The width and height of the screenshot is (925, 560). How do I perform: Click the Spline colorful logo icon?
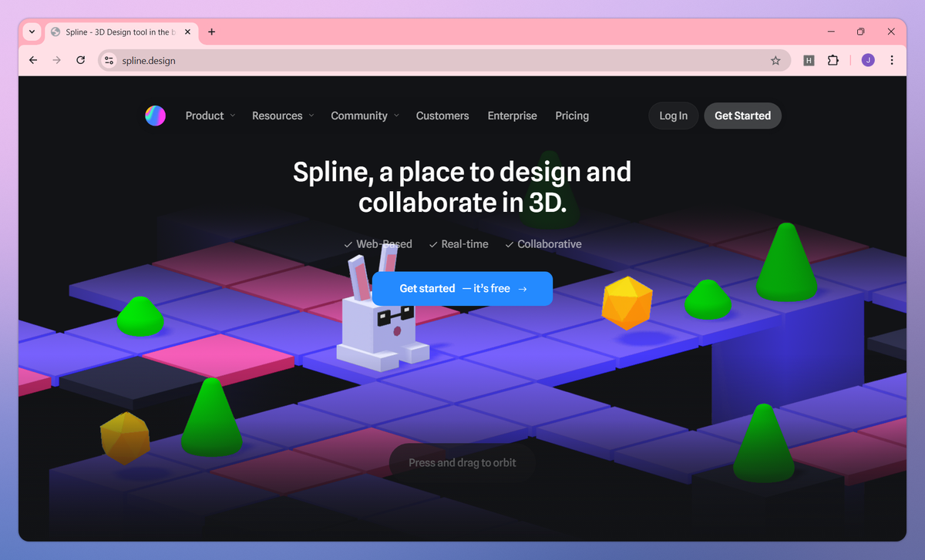[155, 116]
